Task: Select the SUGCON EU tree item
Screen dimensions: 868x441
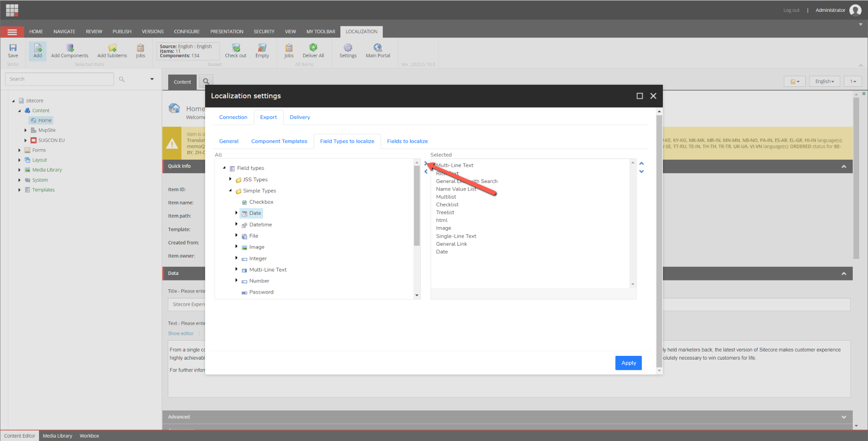Action: [x=51, y=140]
